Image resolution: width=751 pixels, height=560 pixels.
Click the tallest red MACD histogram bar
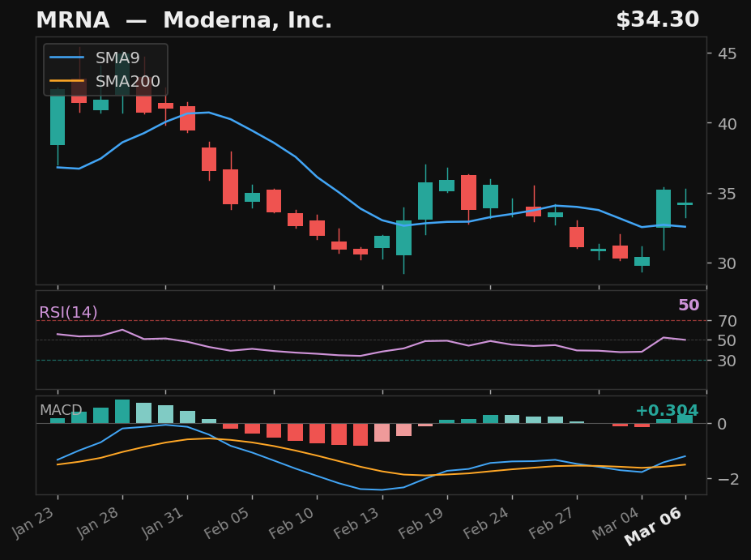point(361,434)
